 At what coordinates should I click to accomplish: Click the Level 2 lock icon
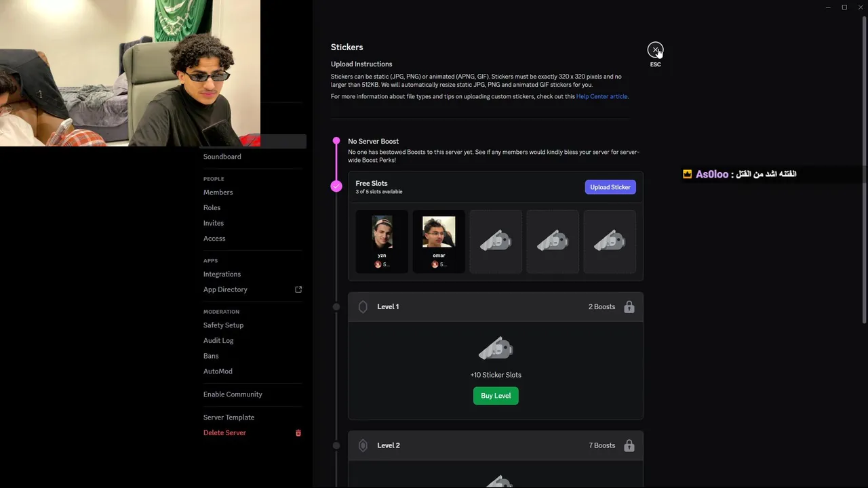(x=629, y=445)
